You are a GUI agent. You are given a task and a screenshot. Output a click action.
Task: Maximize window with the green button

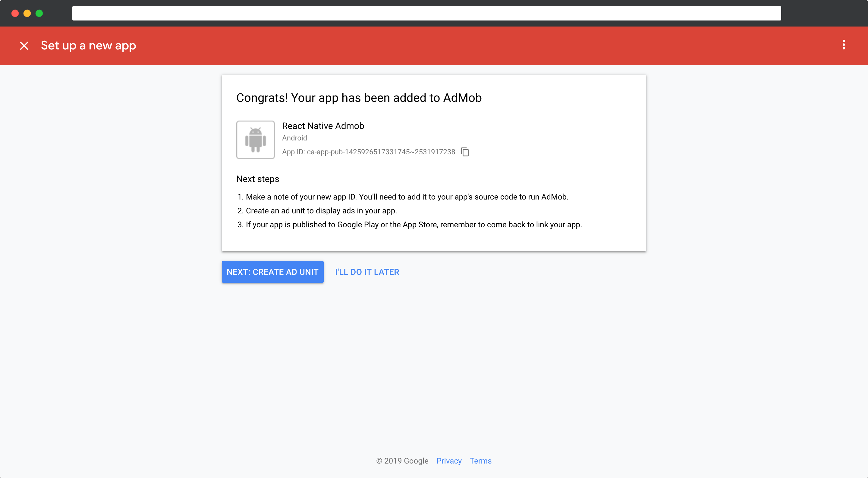click(x=39, y=14)
